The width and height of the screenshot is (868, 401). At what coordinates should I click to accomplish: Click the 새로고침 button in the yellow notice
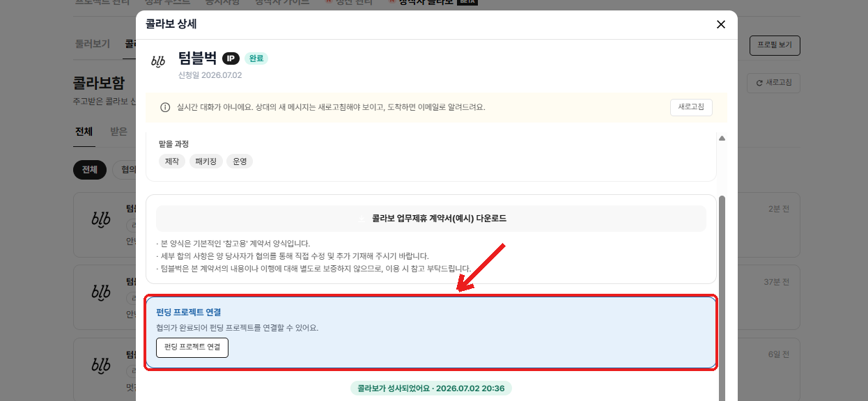[x=691, y=107]
